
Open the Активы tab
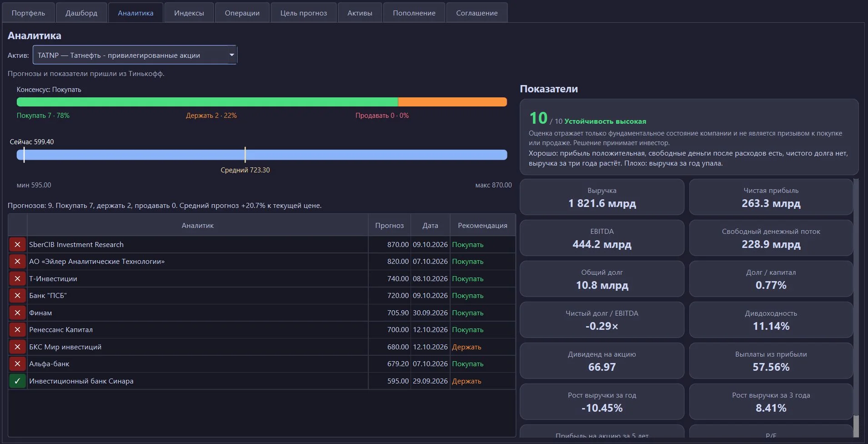pos(360,13)
